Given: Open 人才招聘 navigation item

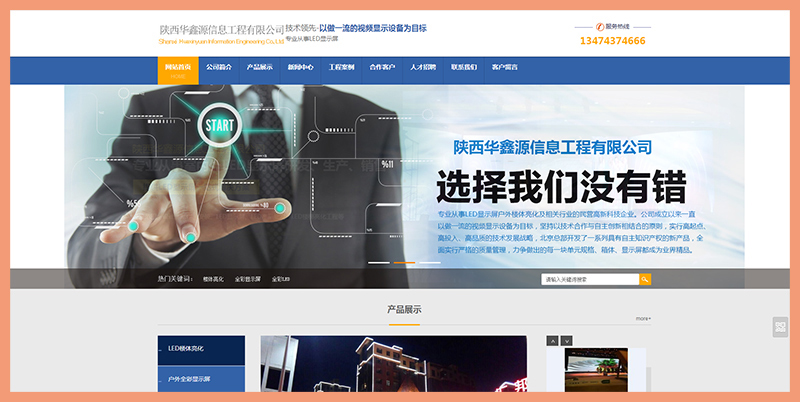Looking at the screenshot, I should [423, 67].
